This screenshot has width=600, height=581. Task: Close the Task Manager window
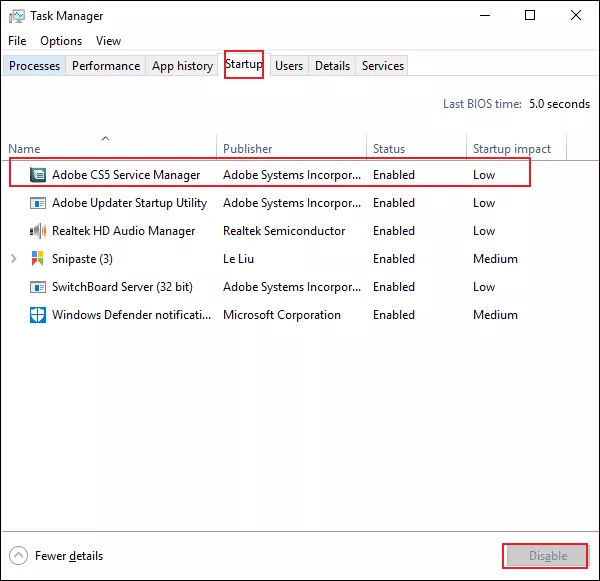[576, 15]
